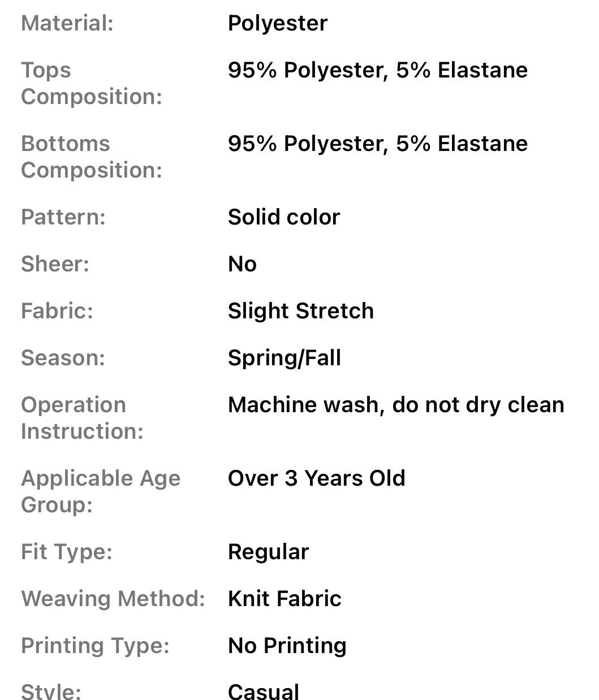Tap the "No" value beside Sheer
Screen dimensions: 599x700
[x=242, y=264]
